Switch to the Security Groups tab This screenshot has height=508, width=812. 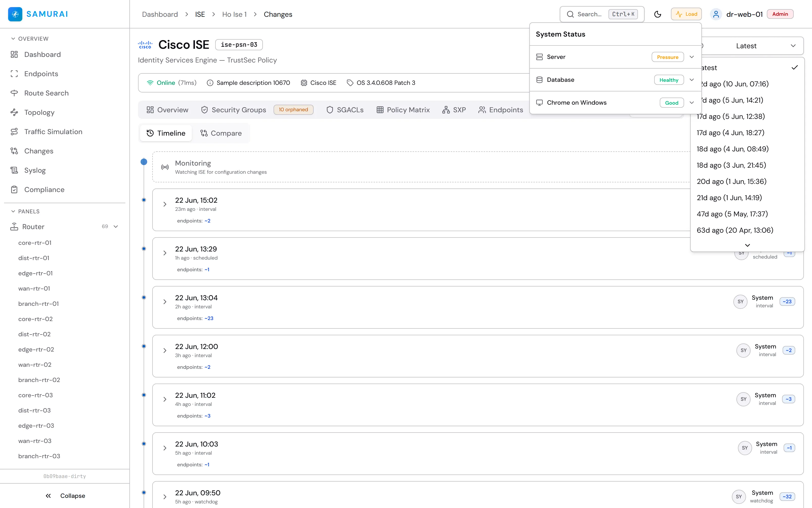click(233, 110)
